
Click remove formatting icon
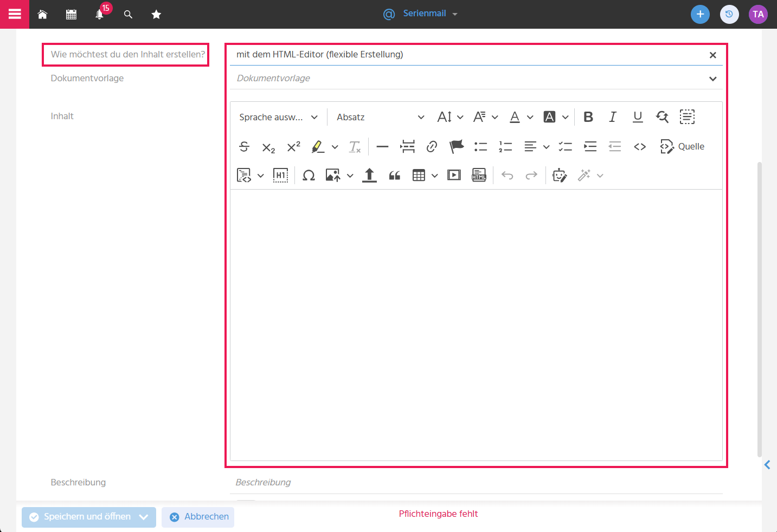click(355, 146)
